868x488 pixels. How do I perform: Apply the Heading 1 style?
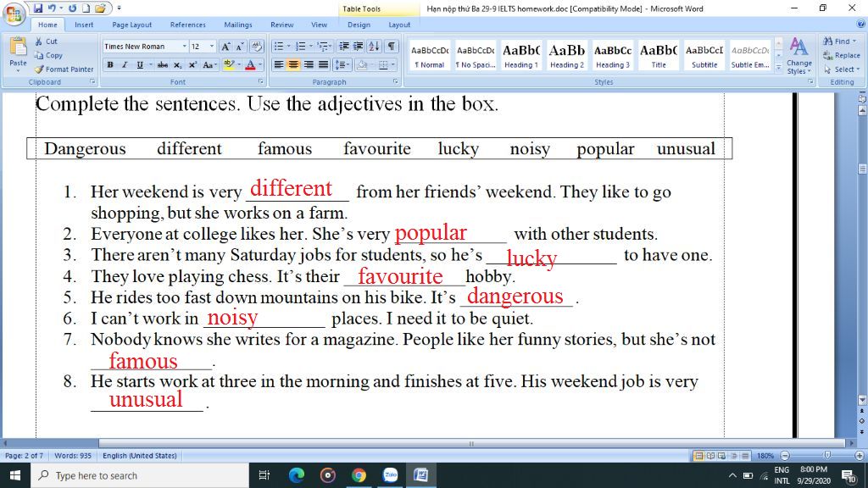(521, 56)
